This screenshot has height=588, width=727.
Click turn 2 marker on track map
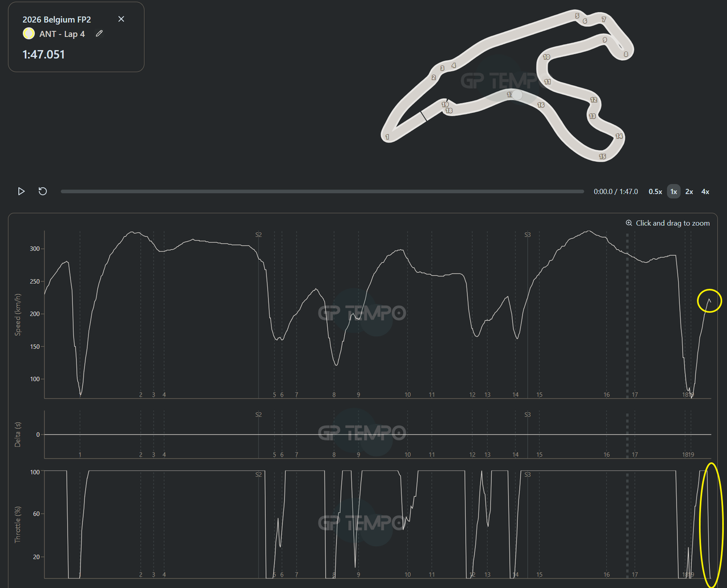(434, 77)
